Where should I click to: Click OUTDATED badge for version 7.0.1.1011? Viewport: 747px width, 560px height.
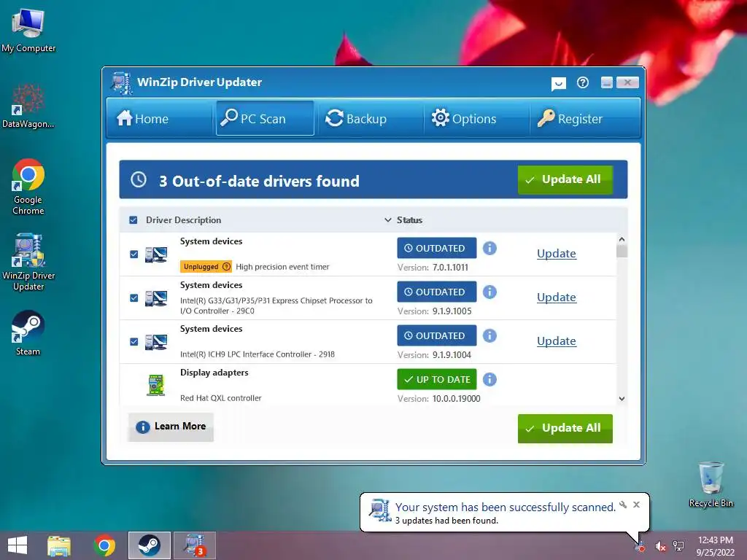[437, 248]
